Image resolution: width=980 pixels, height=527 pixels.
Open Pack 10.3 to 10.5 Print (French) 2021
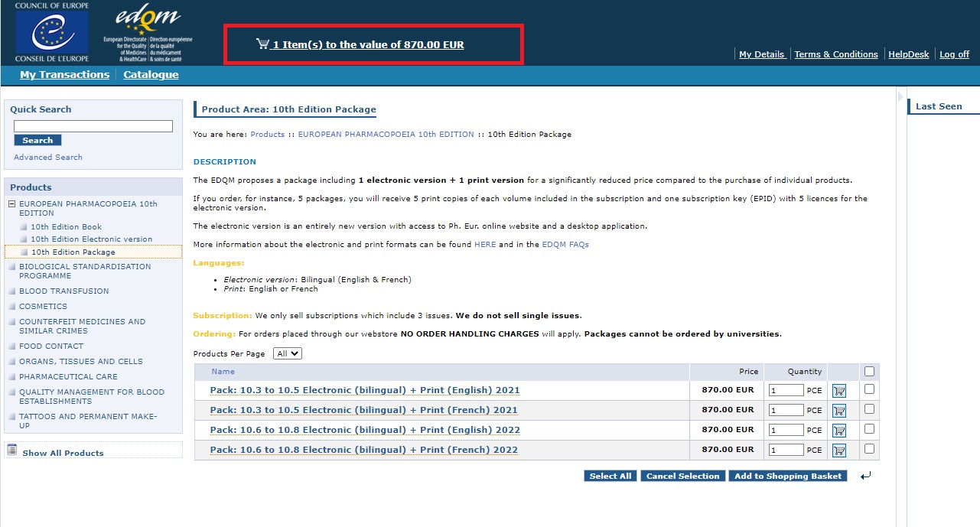tap(364, 410)
